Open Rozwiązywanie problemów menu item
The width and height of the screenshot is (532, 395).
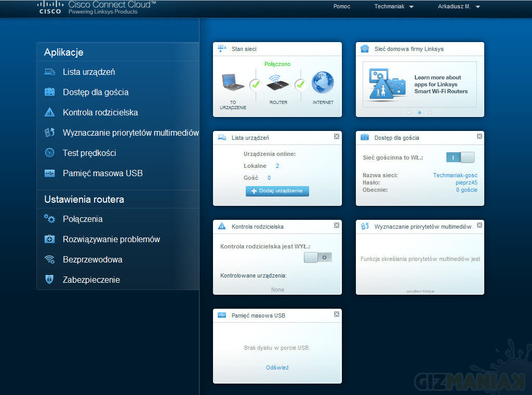coord(111,240)
